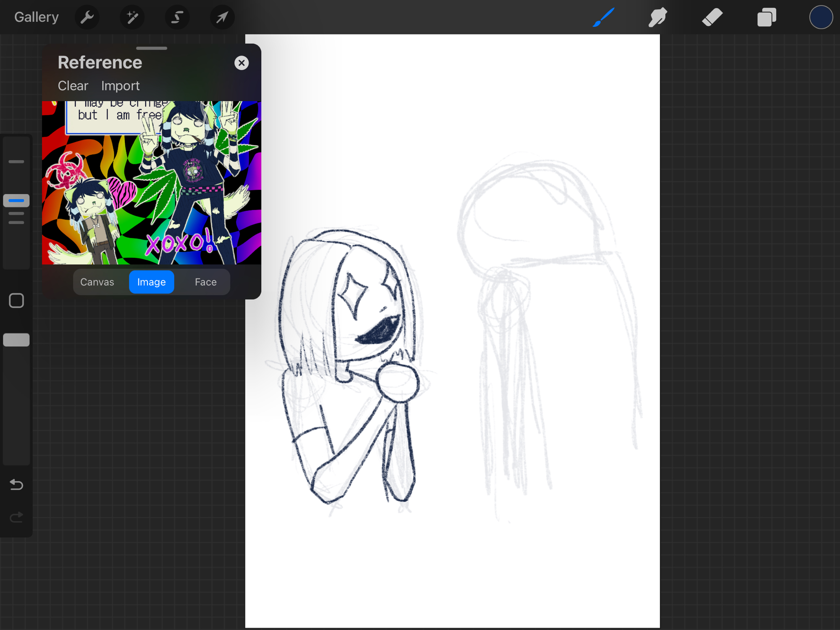Select the Eraser tool
The image size is (840, 630).
click(712, 17)
